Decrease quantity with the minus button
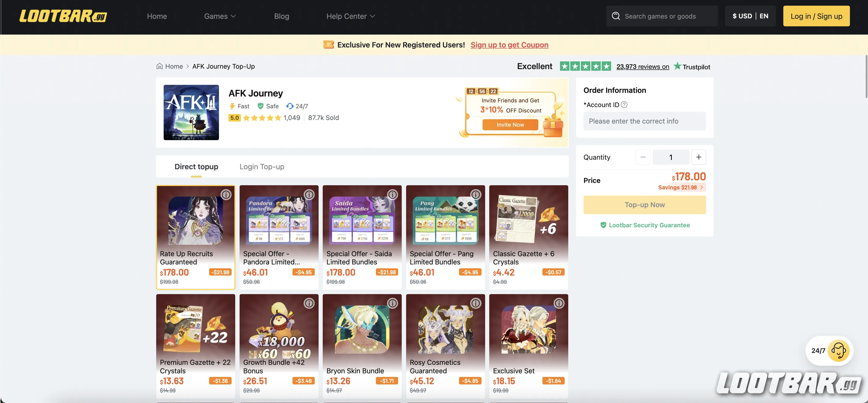 643,157
